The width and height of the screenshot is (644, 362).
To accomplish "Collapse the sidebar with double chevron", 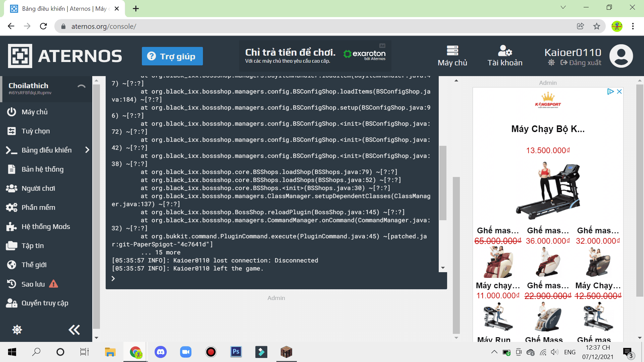I will 74,330.
